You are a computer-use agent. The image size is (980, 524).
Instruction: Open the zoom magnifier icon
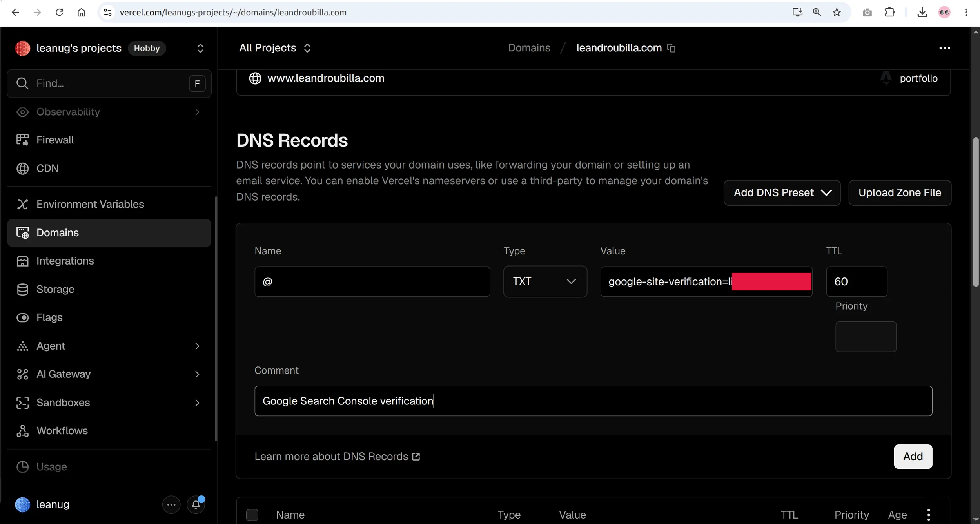817,12
